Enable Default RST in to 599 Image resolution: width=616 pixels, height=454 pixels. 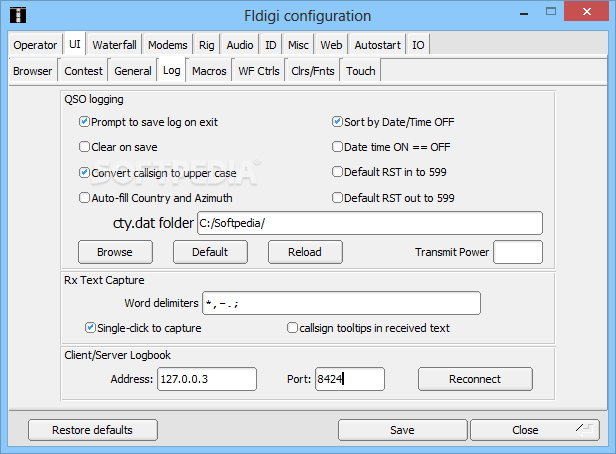[338, 172]
